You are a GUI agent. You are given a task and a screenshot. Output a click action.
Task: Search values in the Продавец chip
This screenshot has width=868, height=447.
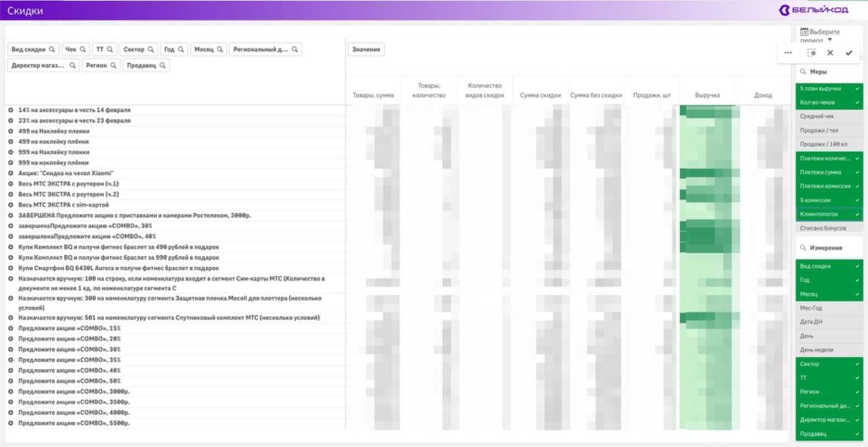click(x=162, y=65)
